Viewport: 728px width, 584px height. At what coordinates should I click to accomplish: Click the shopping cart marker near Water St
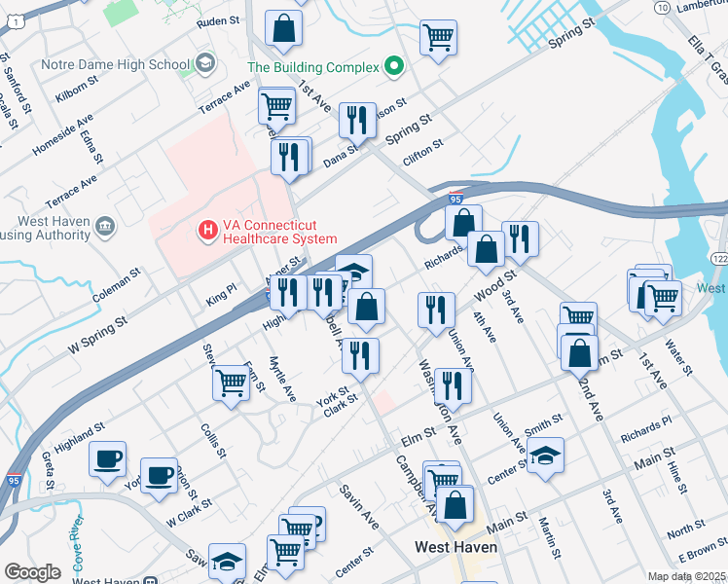tap(663, 302)
